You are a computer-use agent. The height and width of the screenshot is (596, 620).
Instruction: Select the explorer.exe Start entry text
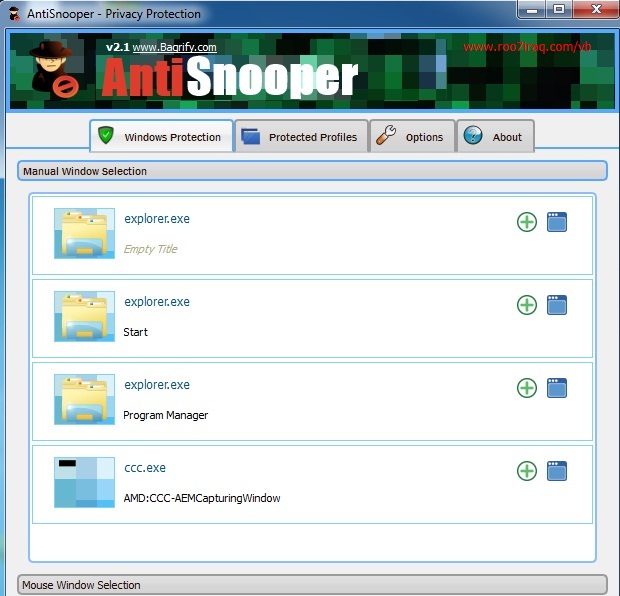pos(156,302)
